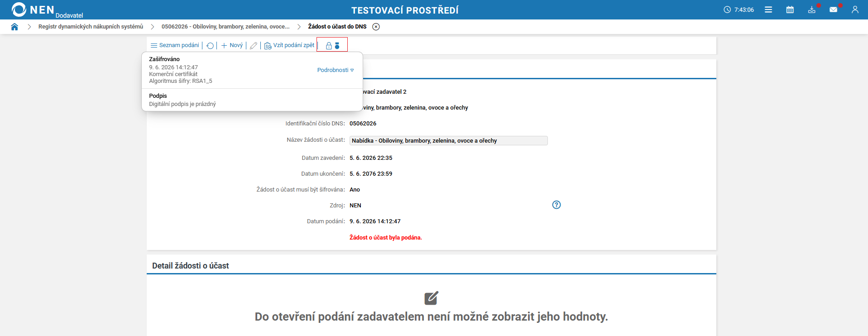Click the refresh icon in toolbar
The width and height of the screenshot is (868, 336).
coord(210,45)
